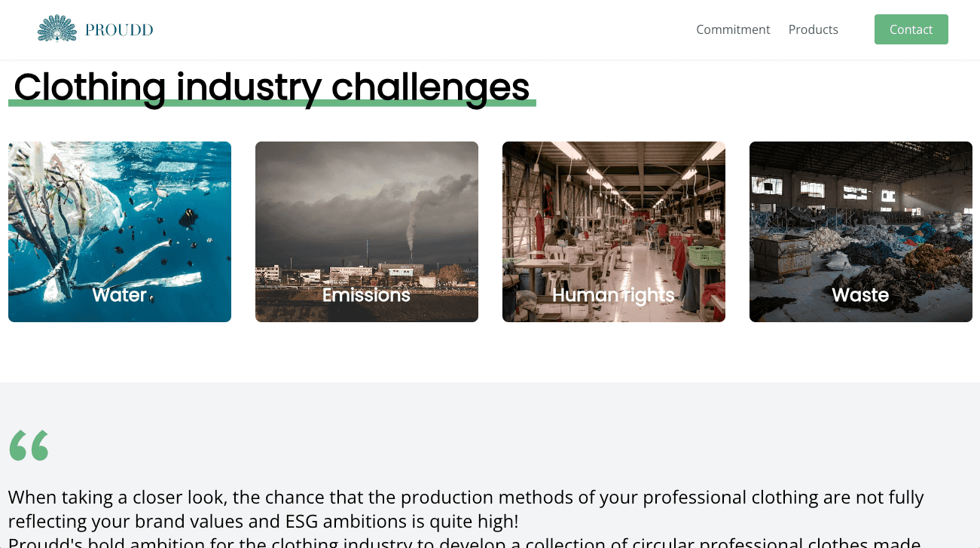Click the line mentioning ESG ambitions
Screen dimensions: 980x548
tap(264, 521)
